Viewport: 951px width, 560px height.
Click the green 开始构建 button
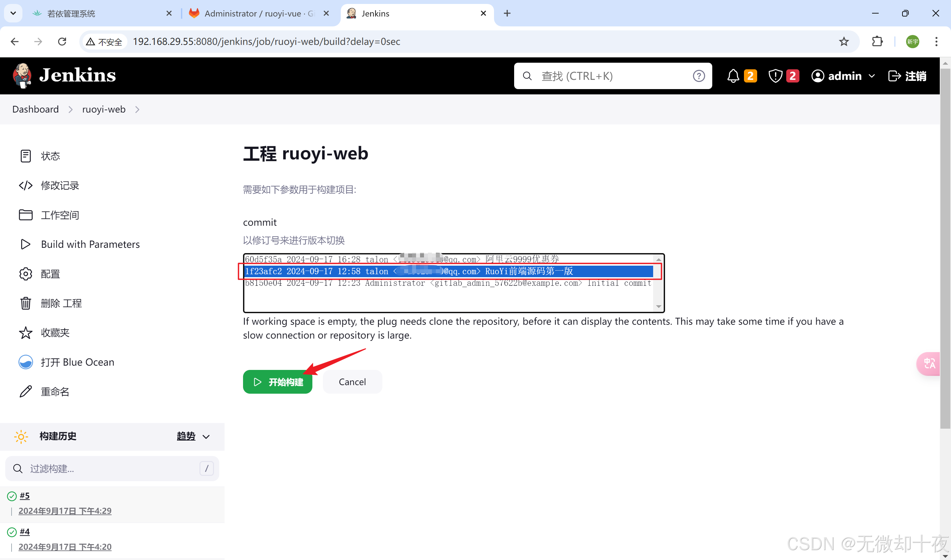[277, 382]
